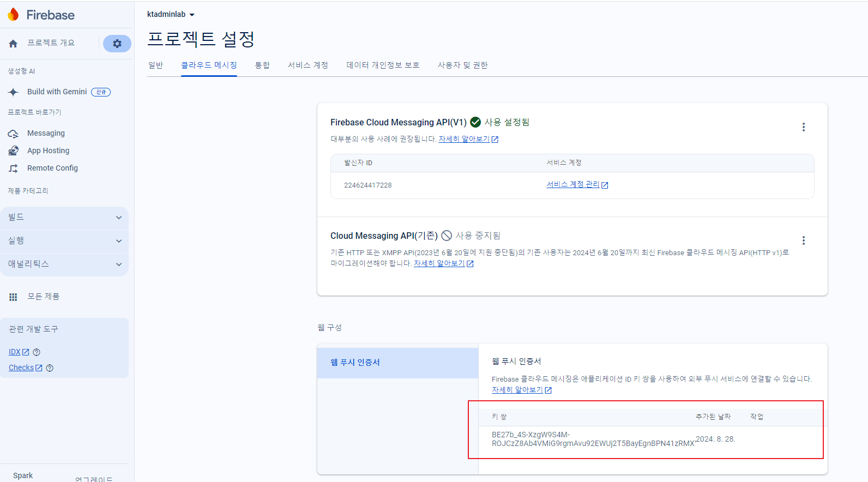Click the Remote Config icon
868x482 pixels.
pyautogui.click(x=14, y=168)
